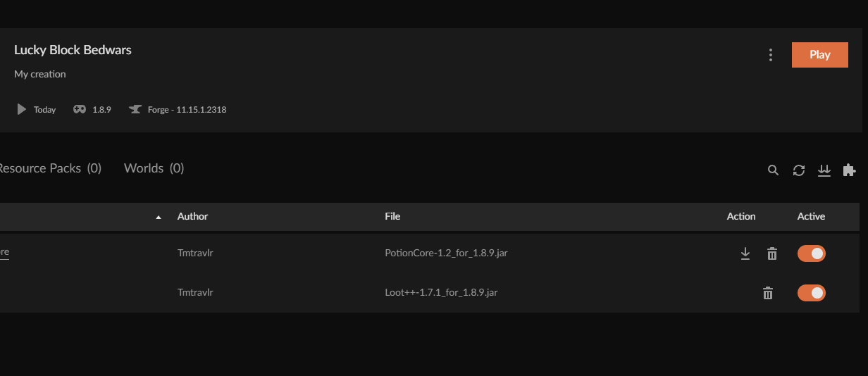The height and width of the screenshot is (376, 868).
Task: Click the Forge anvil icon
Action: pyautogui.click(x=135, y=110)
